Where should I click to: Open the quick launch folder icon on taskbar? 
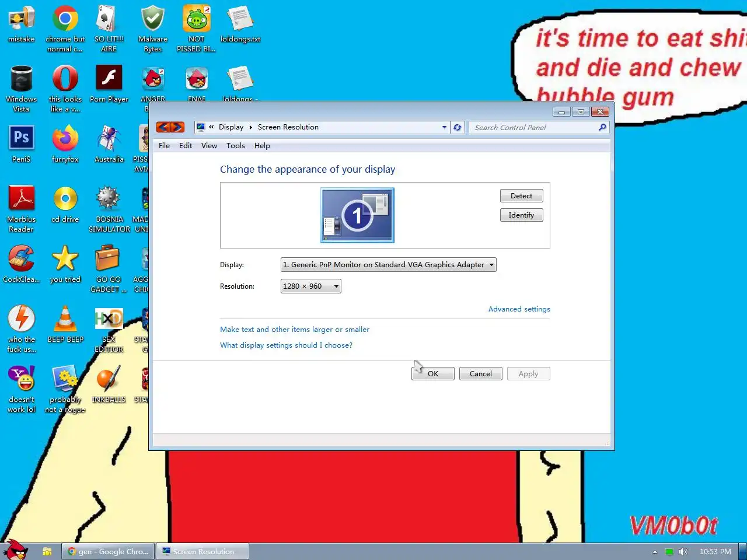47,552
